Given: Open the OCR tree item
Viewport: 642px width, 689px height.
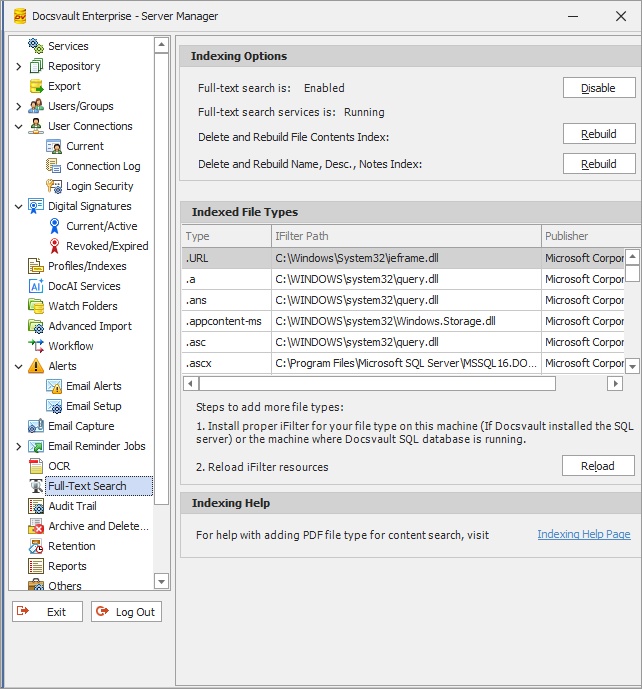Looking at the screenshot, I should pos(59,466).
